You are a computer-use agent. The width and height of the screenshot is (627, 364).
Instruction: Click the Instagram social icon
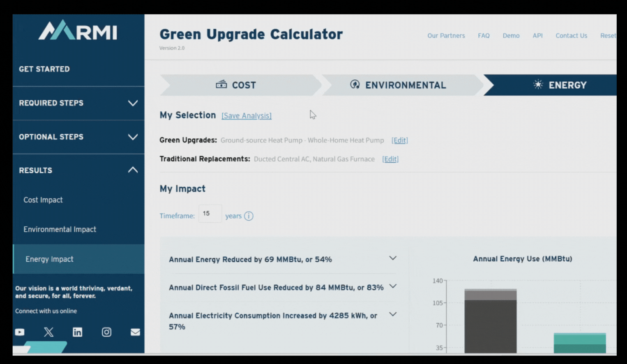(106, 332)
